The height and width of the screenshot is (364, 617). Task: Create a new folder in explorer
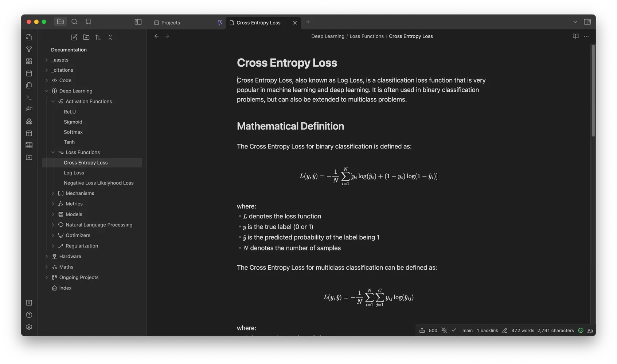coord(86,37)
